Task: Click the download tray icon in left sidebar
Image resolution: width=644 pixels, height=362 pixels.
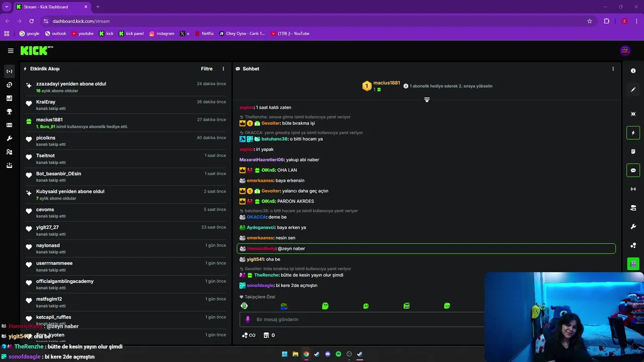Action: click(9, 165)
